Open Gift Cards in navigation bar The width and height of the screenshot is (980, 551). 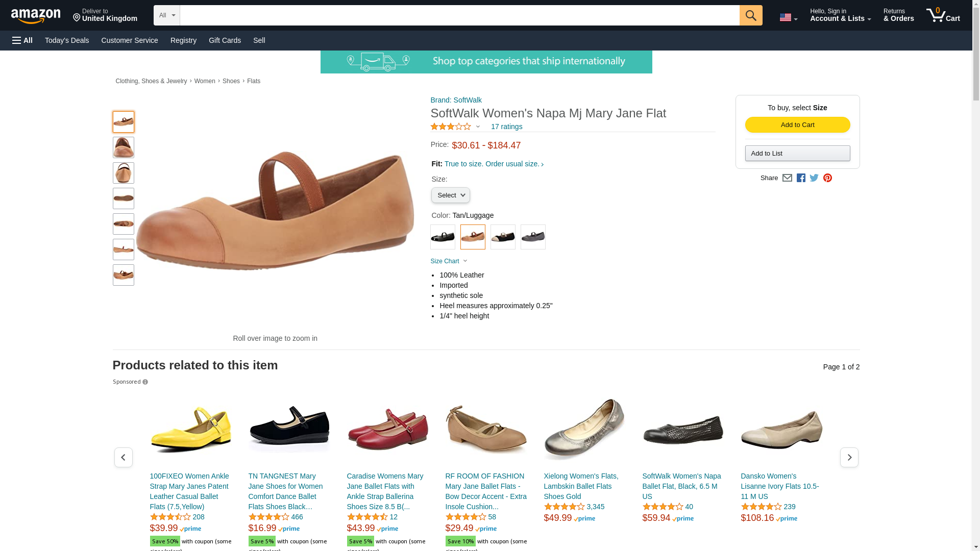click(225, 40)
